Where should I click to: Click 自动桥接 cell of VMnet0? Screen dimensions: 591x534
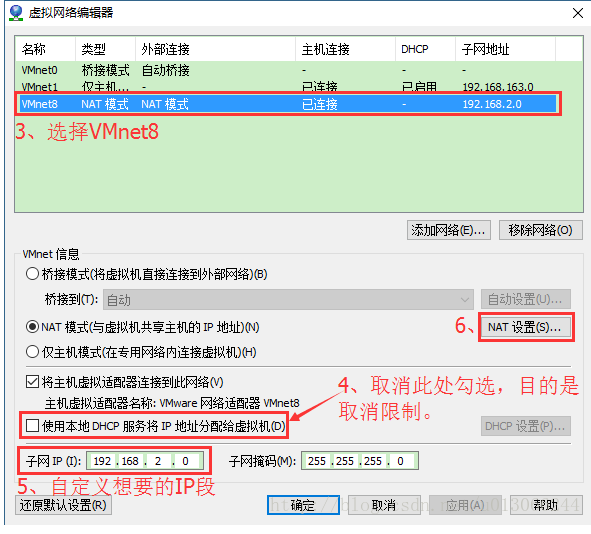pyautogui.click(x=165, y=70)
